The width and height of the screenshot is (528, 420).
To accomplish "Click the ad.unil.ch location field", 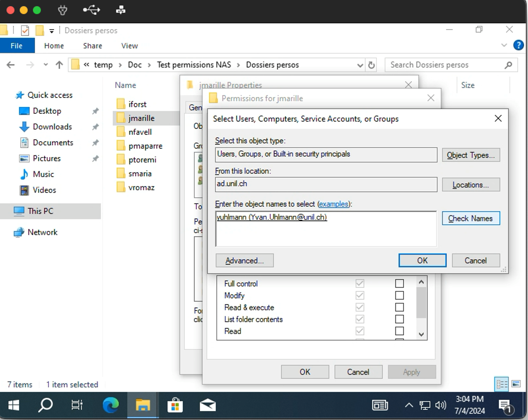I will click(326, 184).
